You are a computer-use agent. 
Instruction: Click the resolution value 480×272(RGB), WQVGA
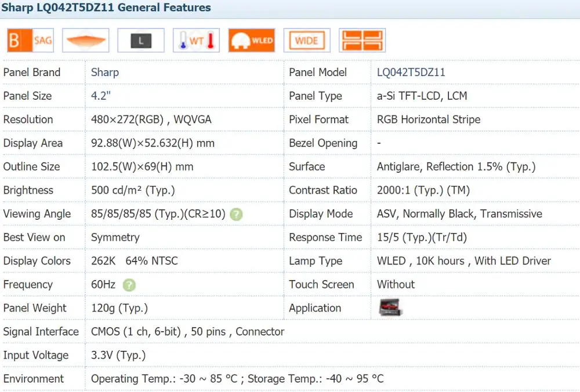(151, 119)
